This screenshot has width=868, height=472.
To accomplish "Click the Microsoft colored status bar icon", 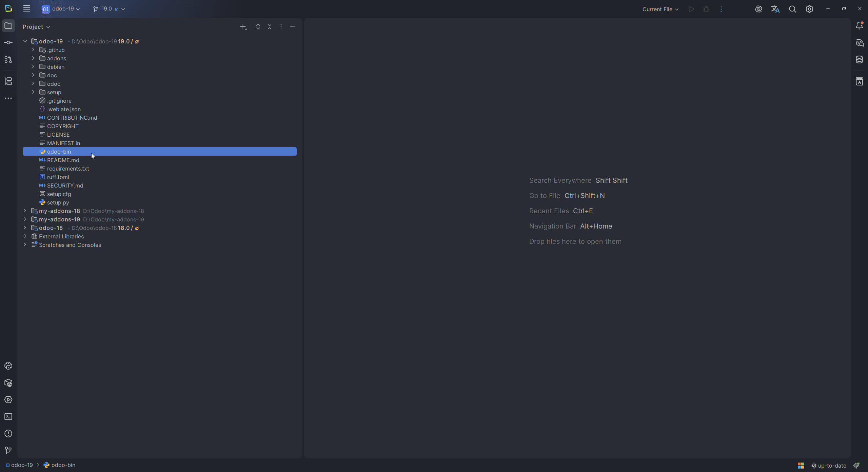I will point(801,466).
